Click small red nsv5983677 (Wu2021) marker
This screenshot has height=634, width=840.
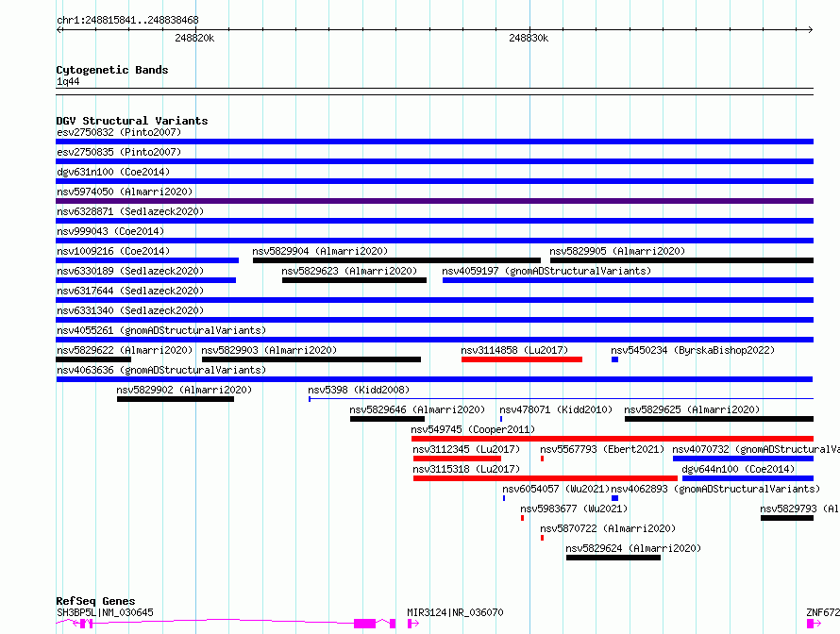point(522,518)
